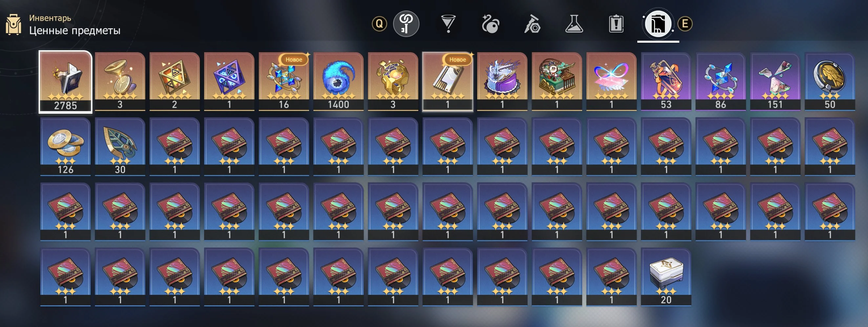
Task: Select the orange potion bottle item with 53
Action: coord(666,81)
